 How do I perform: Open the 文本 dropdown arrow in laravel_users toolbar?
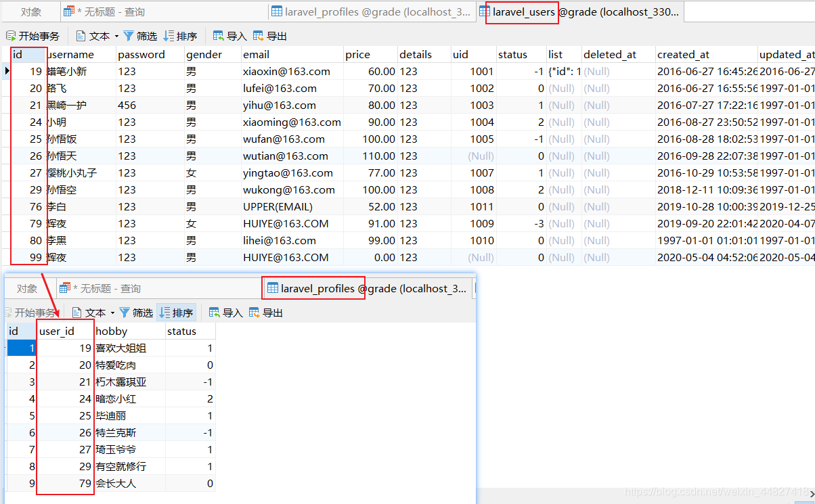116,36
